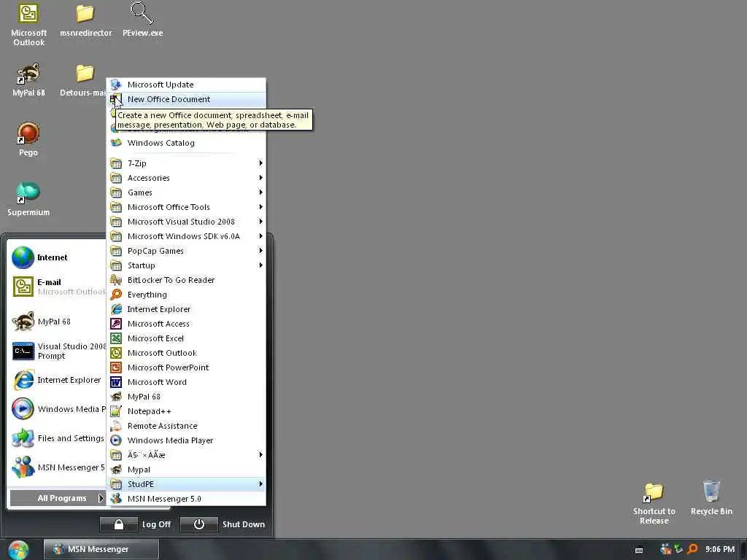Open the msnredirector folder on desktop

pos(85,21)
